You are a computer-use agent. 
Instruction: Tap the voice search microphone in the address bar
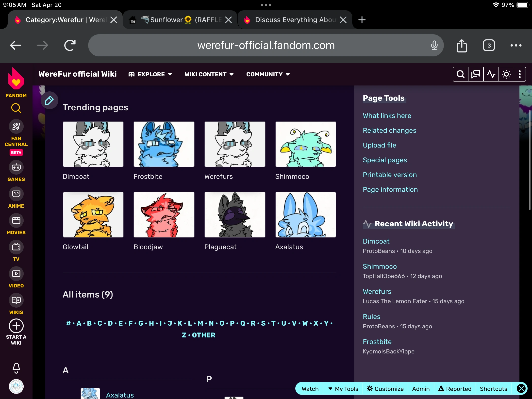point(434,45)
